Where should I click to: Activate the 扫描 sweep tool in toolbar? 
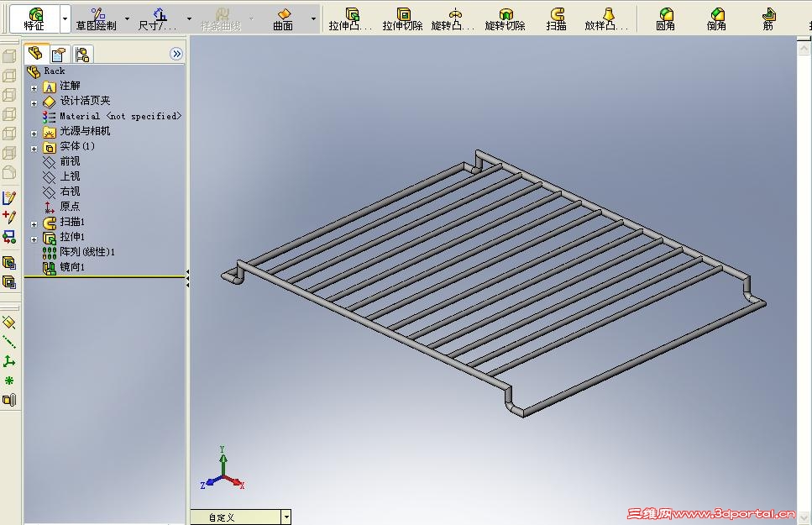(556, 19)
